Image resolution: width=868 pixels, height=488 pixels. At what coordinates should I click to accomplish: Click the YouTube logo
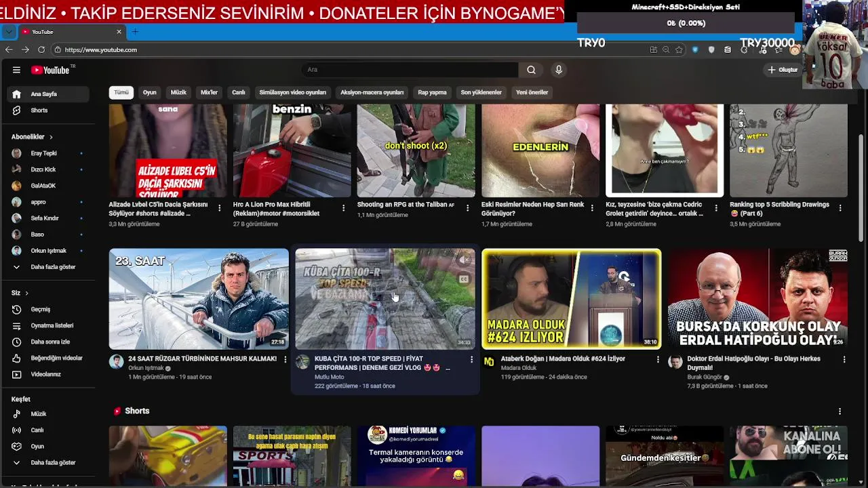[x=51, y=70]
